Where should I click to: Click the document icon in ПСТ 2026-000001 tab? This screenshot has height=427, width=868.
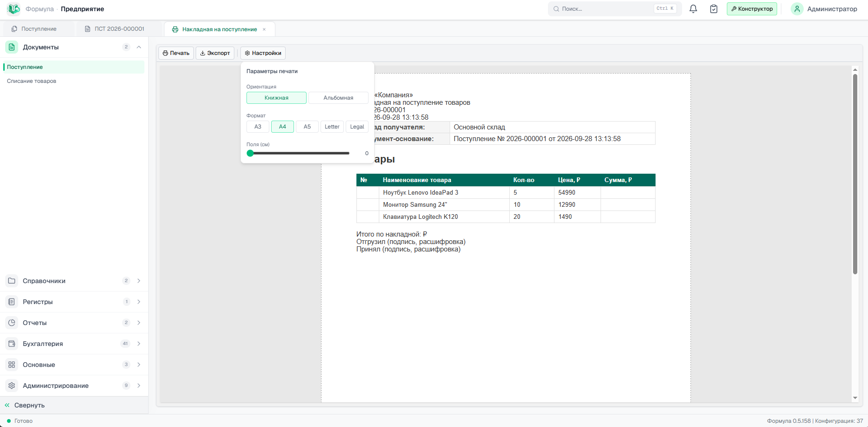(x=88, y=29)
